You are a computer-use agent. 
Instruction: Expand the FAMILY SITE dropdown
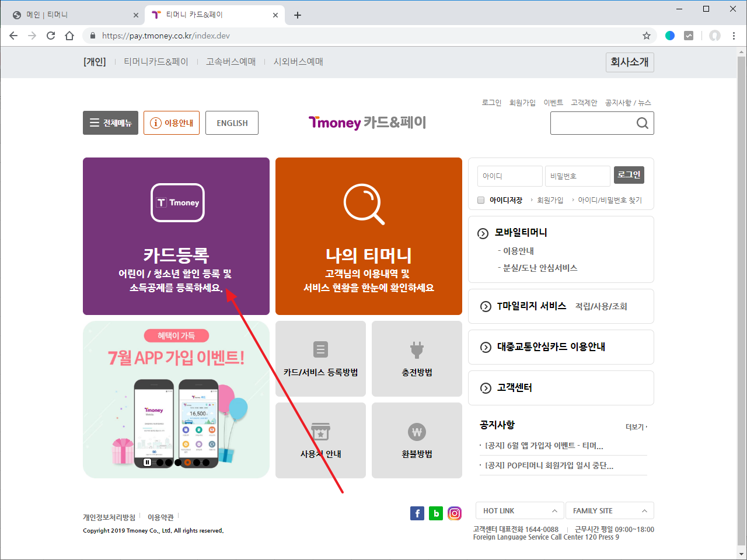[610, 510]
